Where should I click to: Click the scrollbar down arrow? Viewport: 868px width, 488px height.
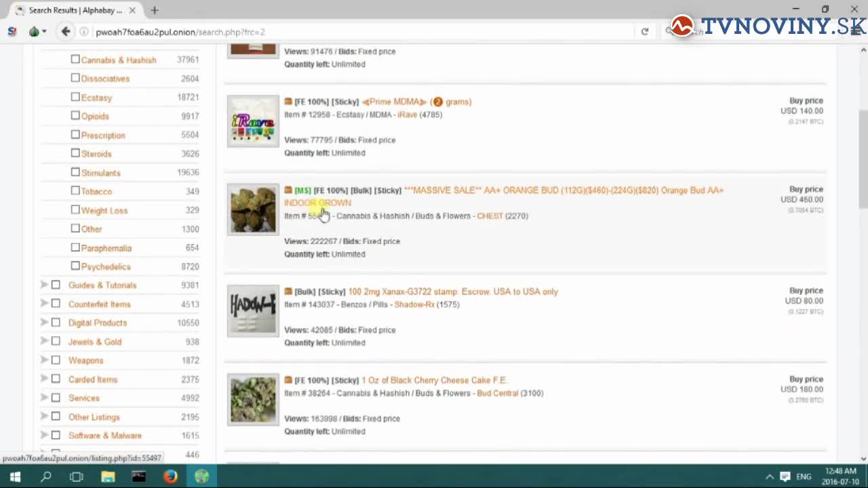point(863,459)
